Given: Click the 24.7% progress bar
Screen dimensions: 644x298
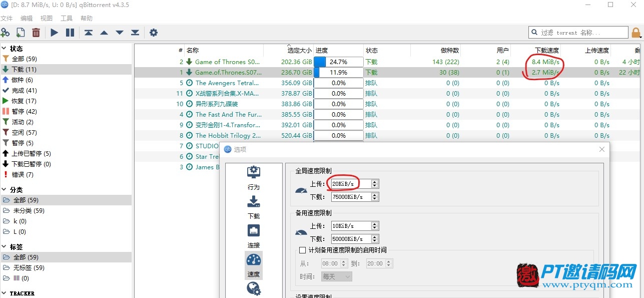Looking at the screenshot, I should point(339,62).
